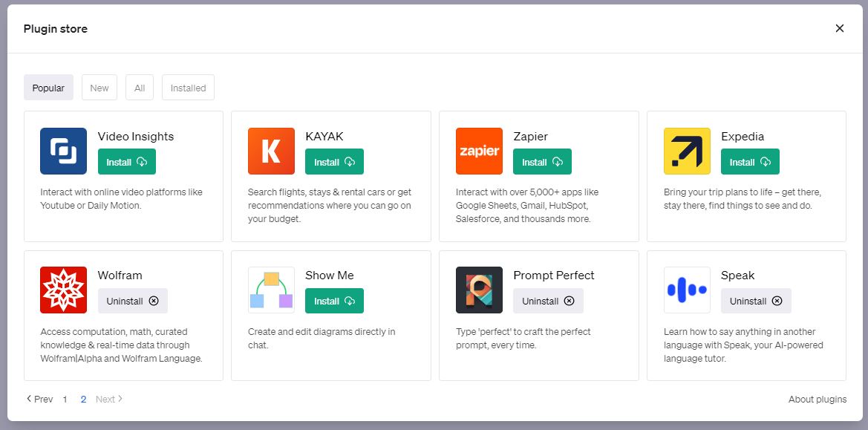Jump to page 1 of plugins
868x430 pixels.
pyautogui.click(x=65, y=399)
